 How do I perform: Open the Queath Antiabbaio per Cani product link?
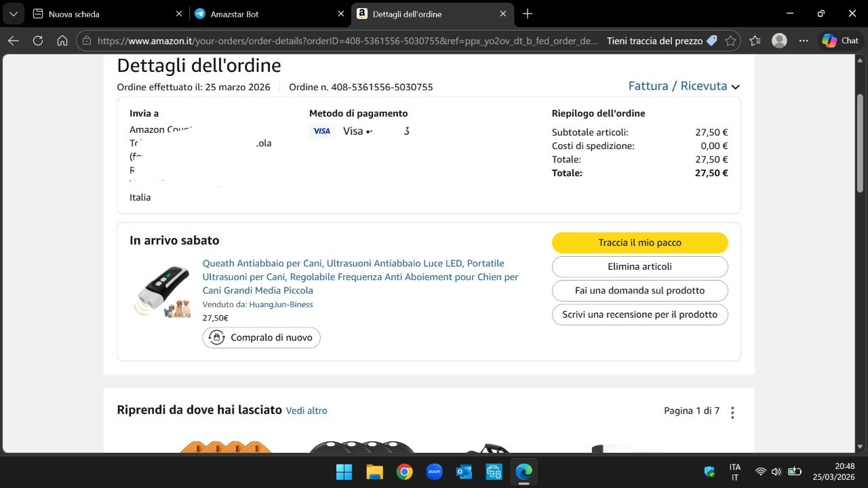click(360, 277)
